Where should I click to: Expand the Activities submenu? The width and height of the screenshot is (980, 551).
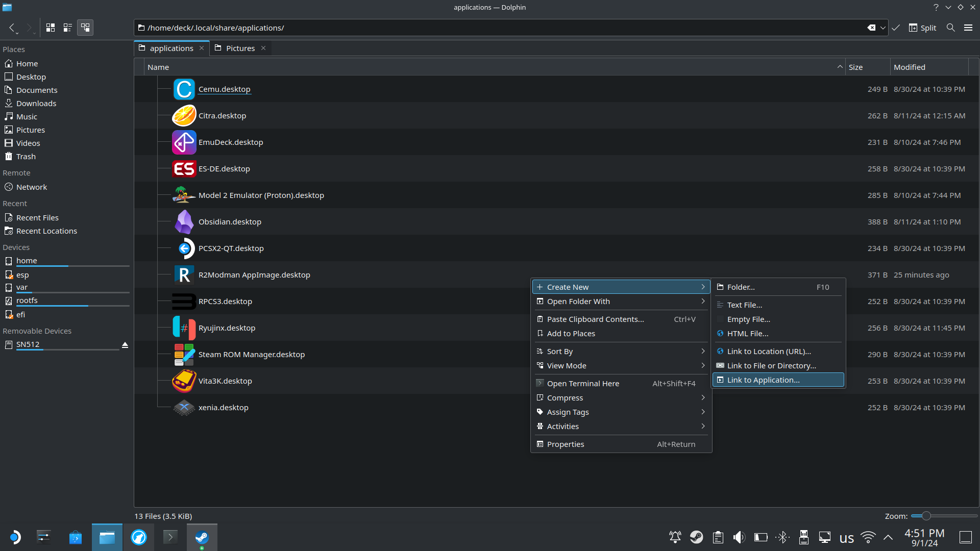621,427
